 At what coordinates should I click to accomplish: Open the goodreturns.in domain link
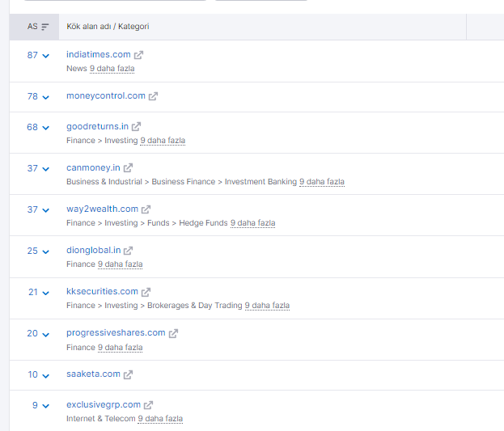coord(97,126)
